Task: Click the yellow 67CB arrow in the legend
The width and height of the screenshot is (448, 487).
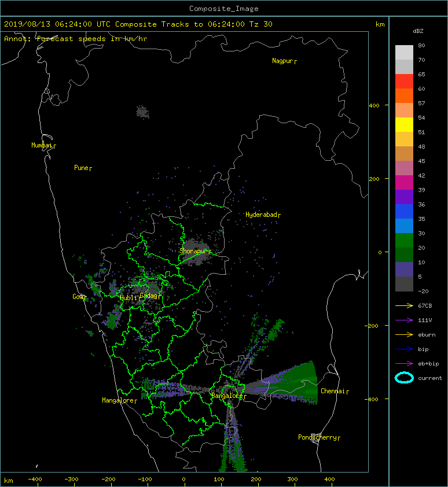Action: (404, 305)
